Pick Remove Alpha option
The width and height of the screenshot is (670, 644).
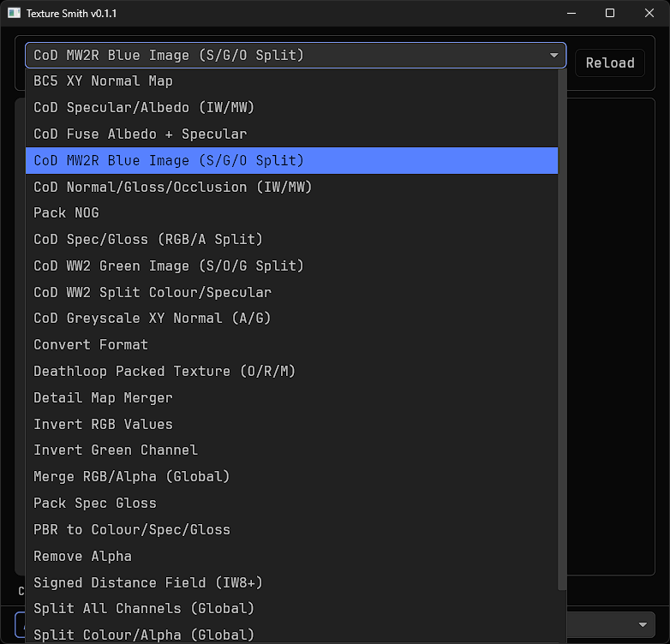(x=292, y=557)
